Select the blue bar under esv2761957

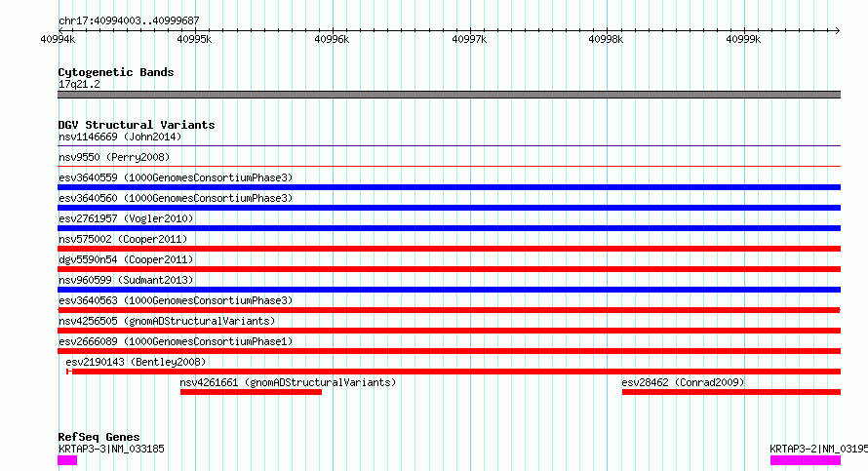[x=449, y=228]
